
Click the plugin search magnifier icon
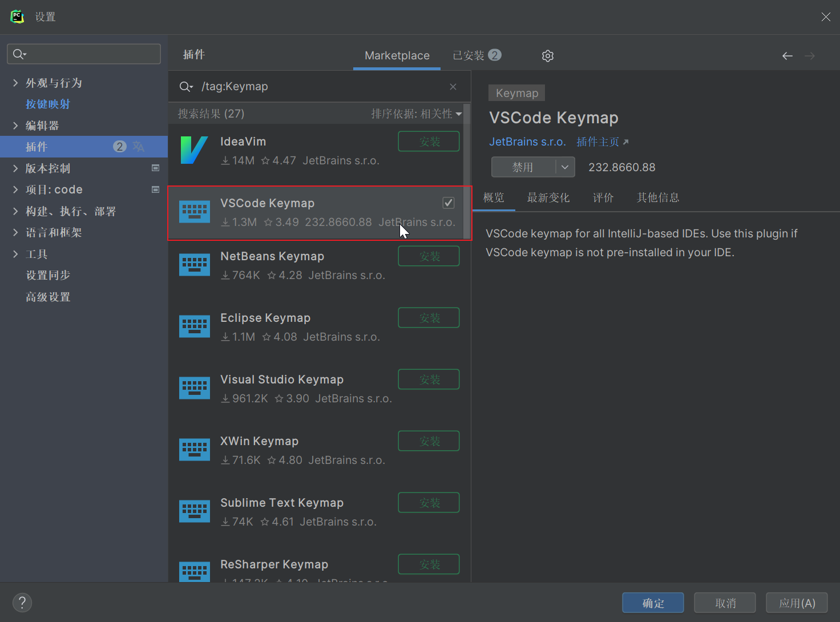click(186, 87)
